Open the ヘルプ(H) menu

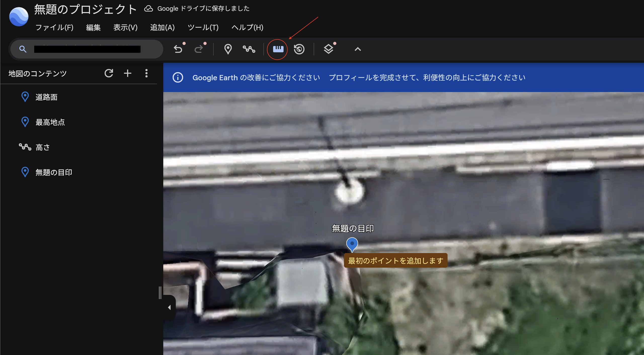247,27
